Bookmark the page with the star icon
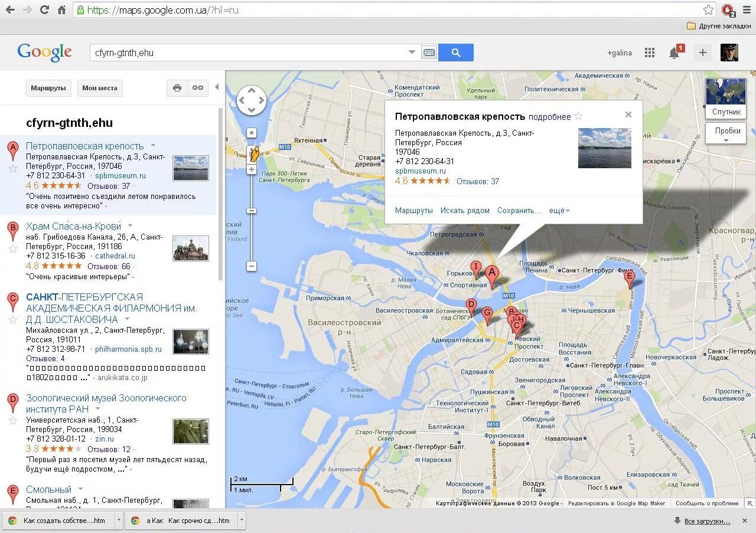Image resolution: width=756 pixels, height=533 pixels. (709, 10)
